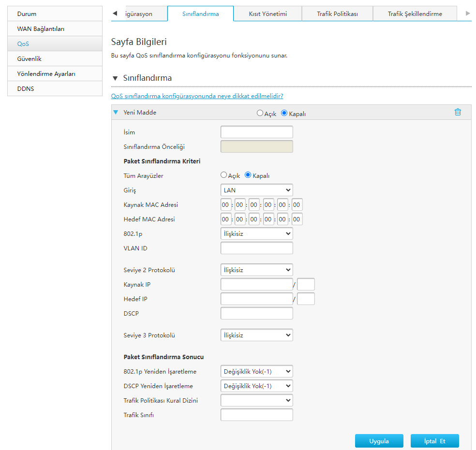Delete the Yeni Madde entry with trash icon
This screenshot has width=476, height=450.
pos(458,112)
